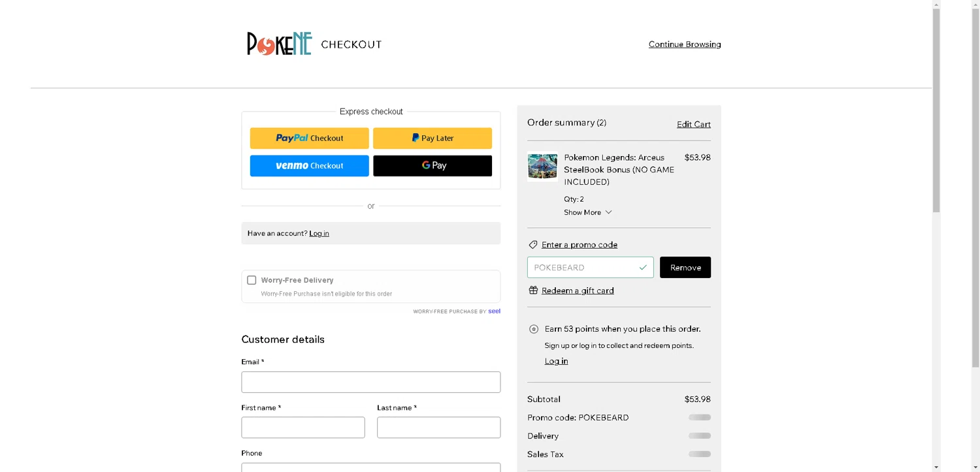This screenshot has height=472, width=980.
Task: Click the Order summary (2) heading
Action: (567, 123)
